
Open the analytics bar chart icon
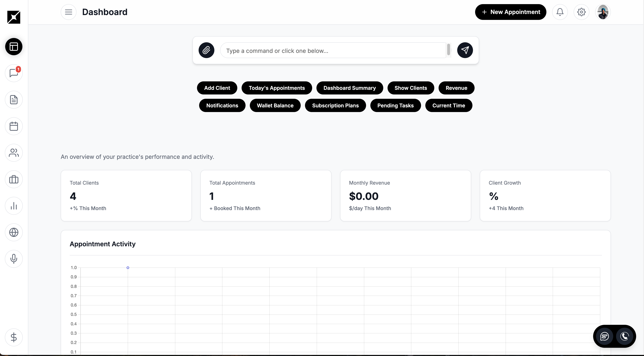[14, 206]
